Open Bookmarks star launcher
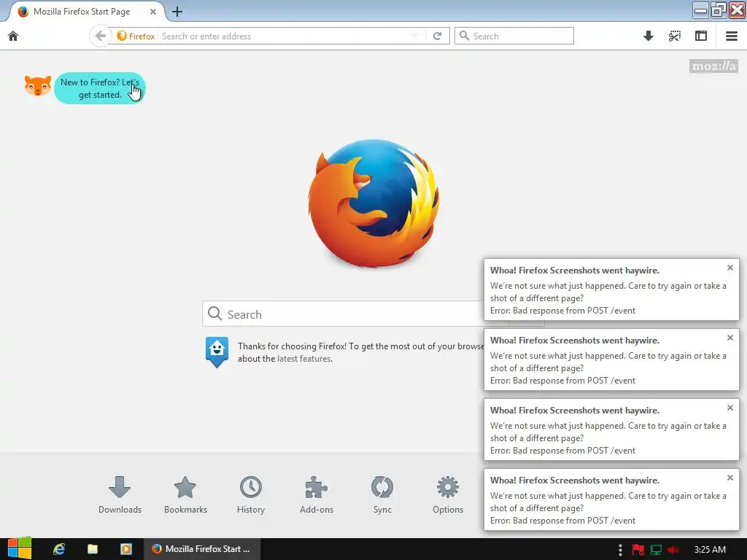This screenshot has width=747, height=560. click(185, 495)
